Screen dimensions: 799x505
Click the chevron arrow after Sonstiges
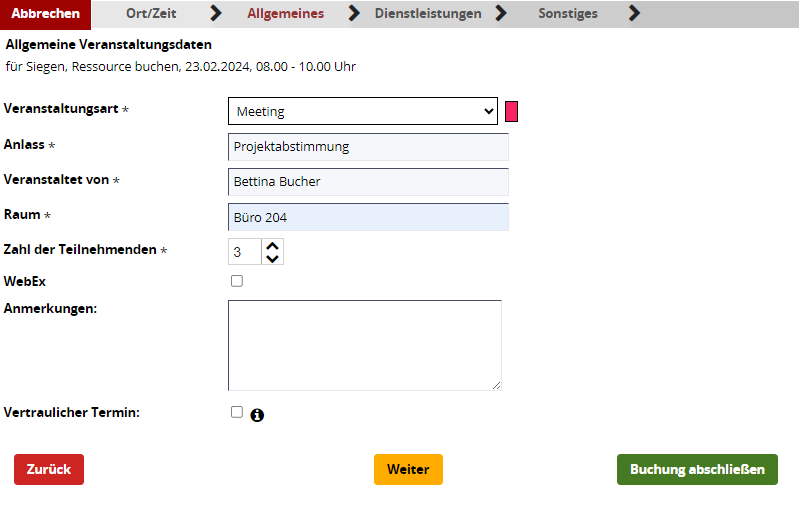634,13
